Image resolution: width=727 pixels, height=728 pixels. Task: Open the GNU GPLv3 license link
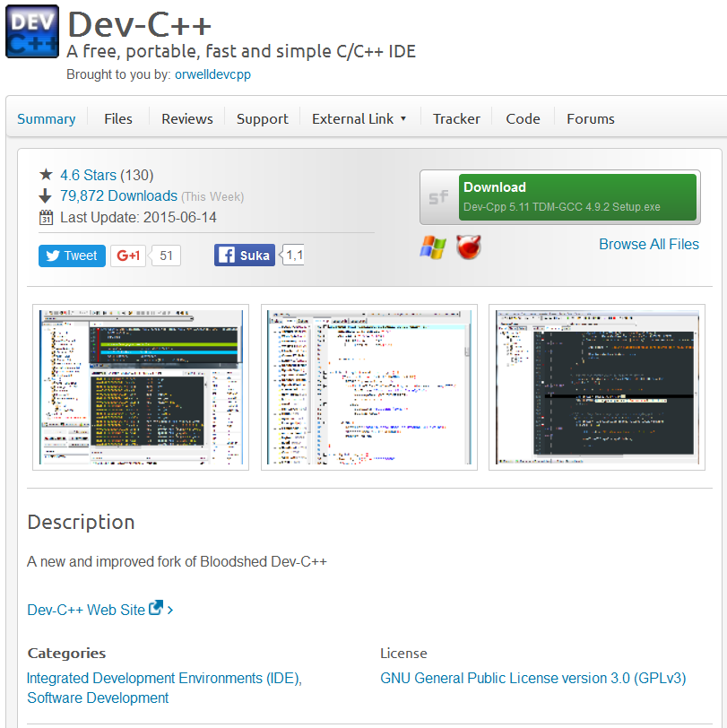(532, 678)
